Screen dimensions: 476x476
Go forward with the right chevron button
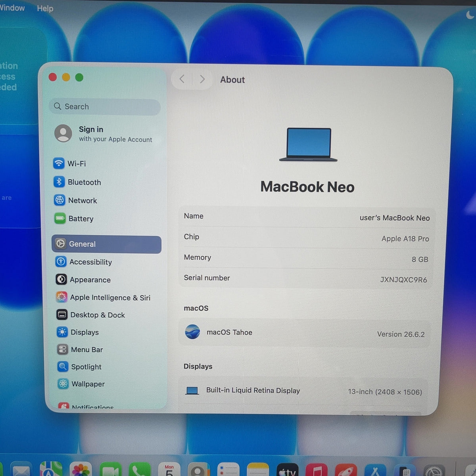202,79
